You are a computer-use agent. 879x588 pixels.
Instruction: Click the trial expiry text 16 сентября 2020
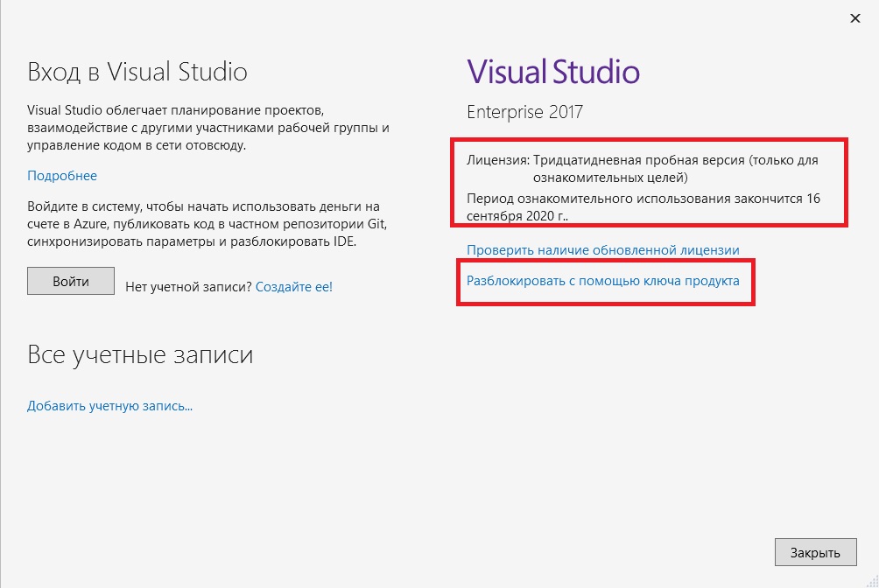point(643,206)
